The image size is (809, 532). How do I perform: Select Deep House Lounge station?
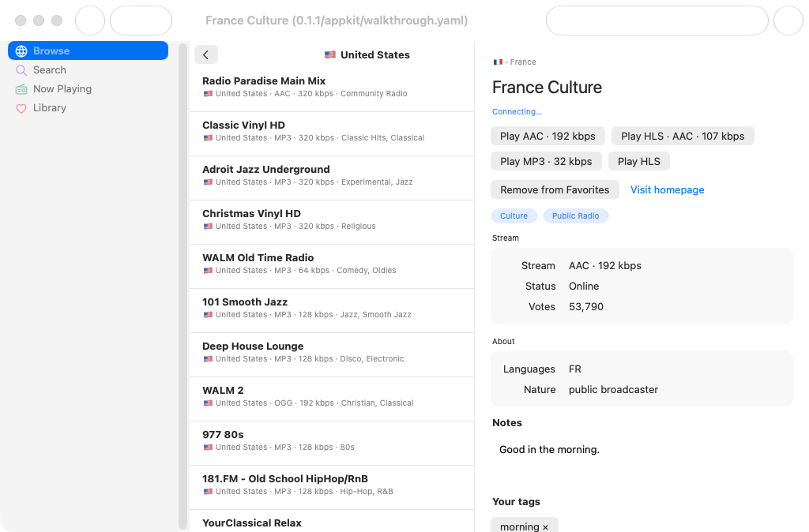tap(332, 353)
